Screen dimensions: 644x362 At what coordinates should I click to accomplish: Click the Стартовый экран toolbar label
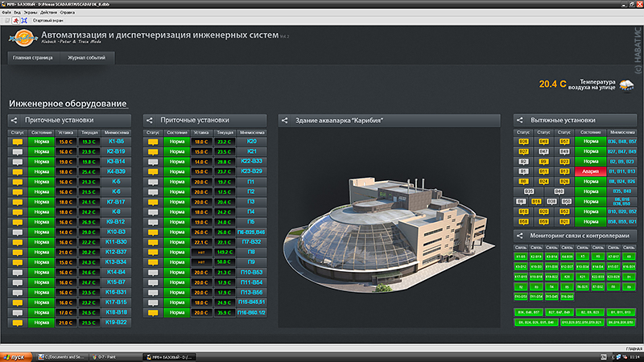(x=49, y=19)
